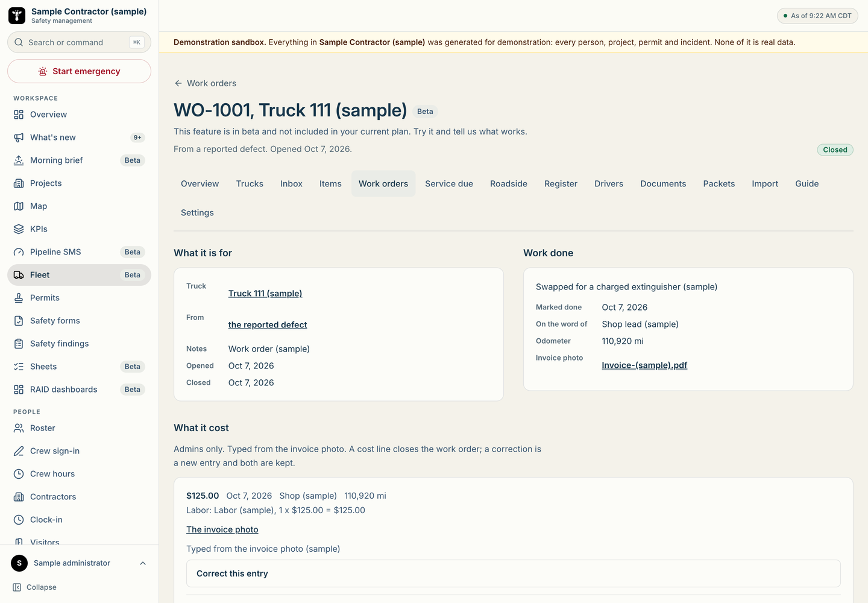This screenshot has width=868, height=603.
Task: Click the Contractors building icon
Action: [19, 497]
